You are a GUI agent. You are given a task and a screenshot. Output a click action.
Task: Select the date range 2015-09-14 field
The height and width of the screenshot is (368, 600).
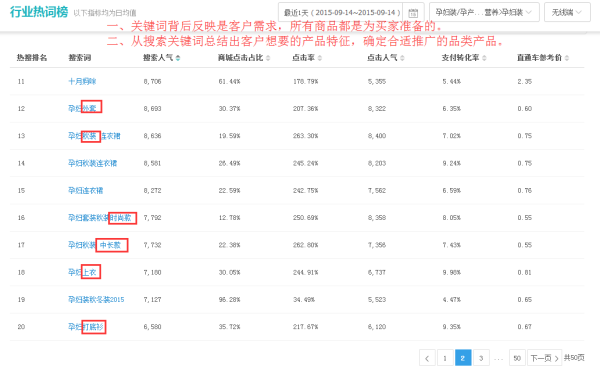click(342, 12)
